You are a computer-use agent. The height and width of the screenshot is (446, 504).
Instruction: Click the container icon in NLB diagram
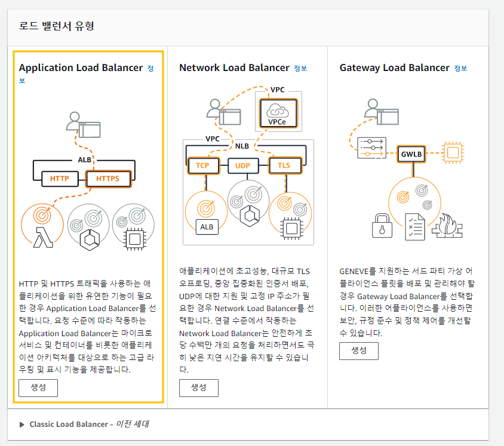(250, 216)
